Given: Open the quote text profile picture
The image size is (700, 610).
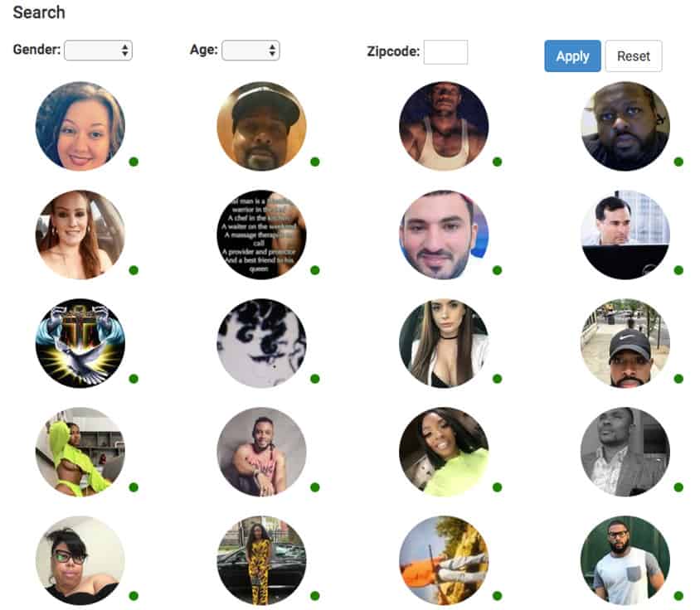Looking at the screenshot, I should [261, 235].
